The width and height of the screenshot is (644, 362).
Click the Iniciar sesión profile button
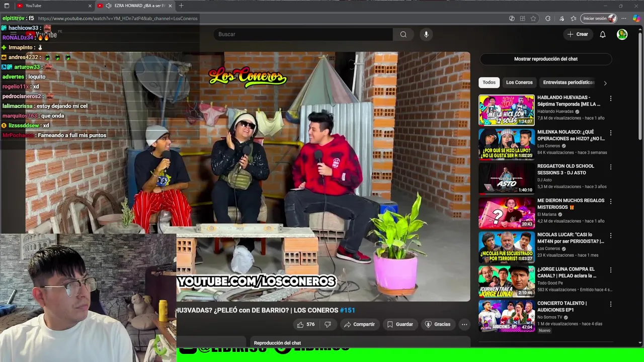coord(599,19)
